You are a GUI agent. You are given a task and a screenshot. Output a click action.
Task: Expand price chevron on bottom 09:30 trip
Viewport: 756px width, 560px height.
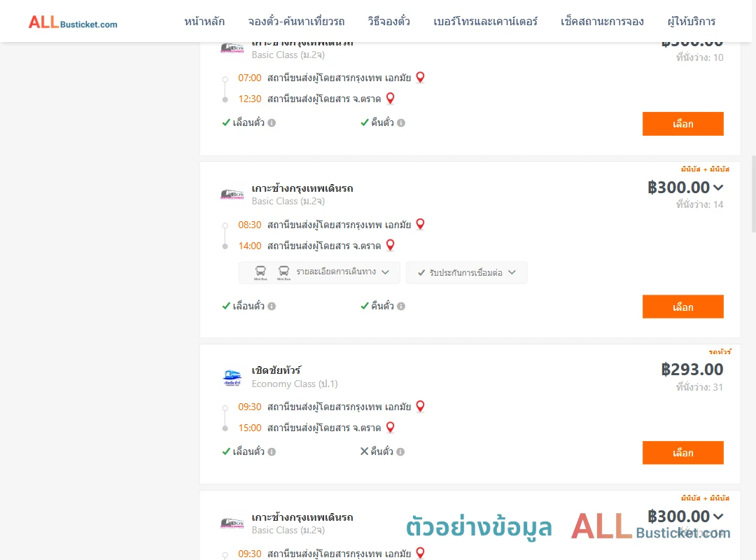[718, 517]
